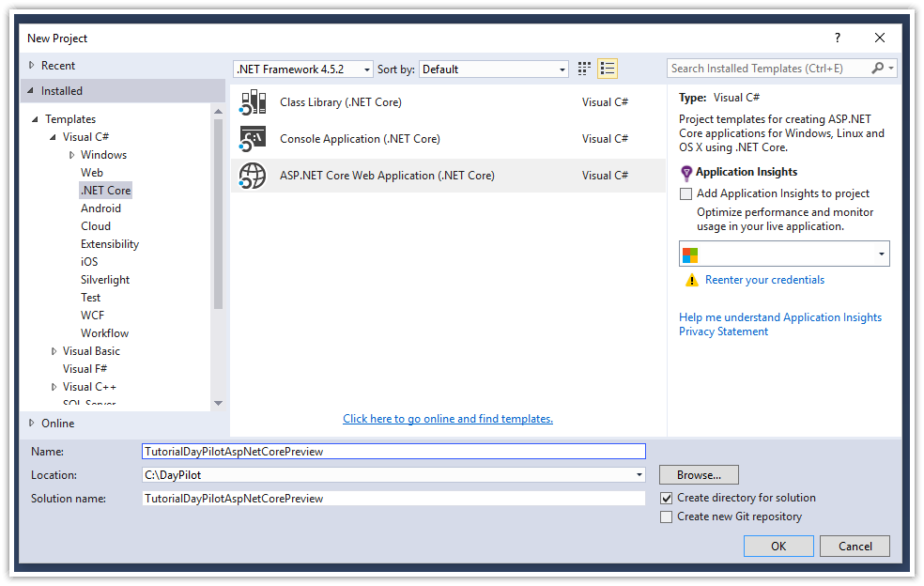Select the ASP.NET Core Web Application globe icon
This screenshot has height=586, width=924.
point(253,176)
